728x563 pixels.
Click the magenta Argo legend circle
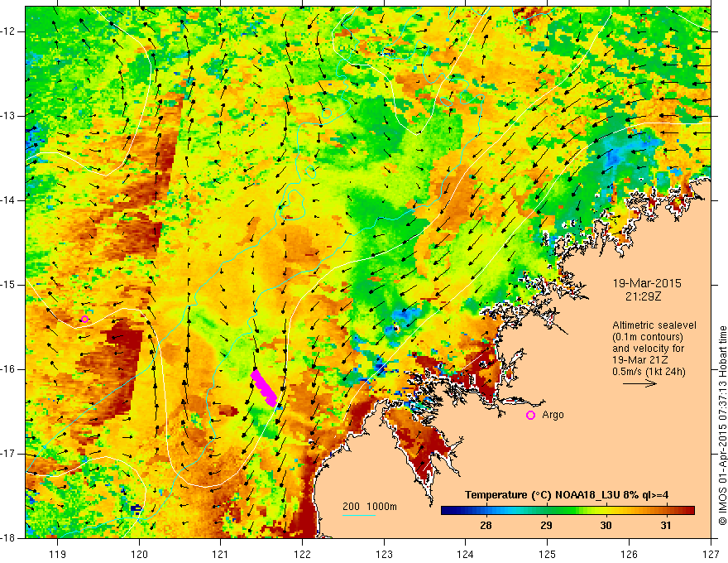[x=530, y=416]
